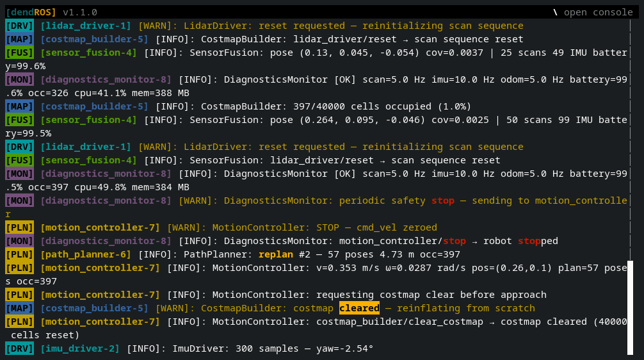The image size is (644, 360).
Task: Click the [imu_driver-2] node name
Action: [79, 348]
